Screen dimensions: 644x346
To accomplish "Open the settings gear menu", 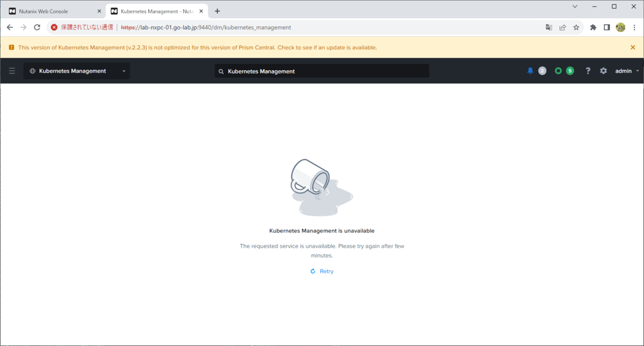I will tap(603, 71).
